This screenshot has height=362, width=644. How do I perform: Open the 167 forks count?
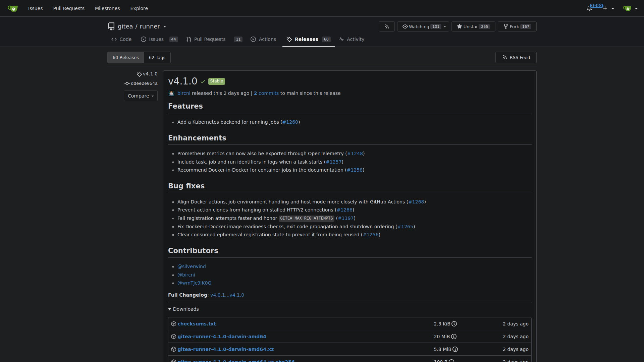tap(526, 26)
